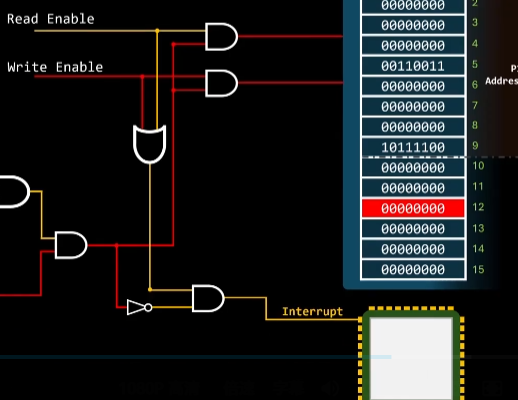The image size is (518, 400).
Task: Click the Write Enable label
Action: coord(55,67)
